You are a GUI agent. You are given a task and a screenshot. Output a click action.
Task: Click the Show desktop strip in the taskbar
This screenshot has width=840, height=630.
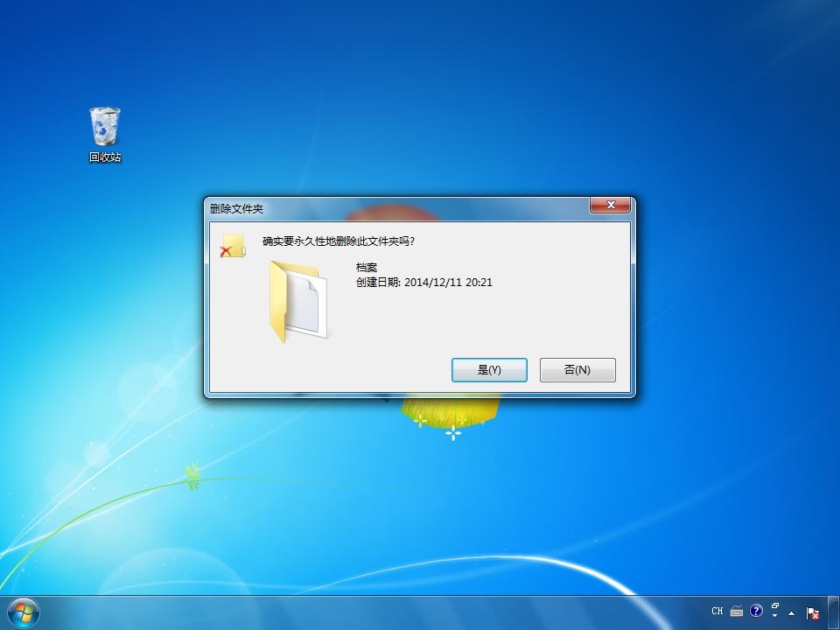click(835, 612)
